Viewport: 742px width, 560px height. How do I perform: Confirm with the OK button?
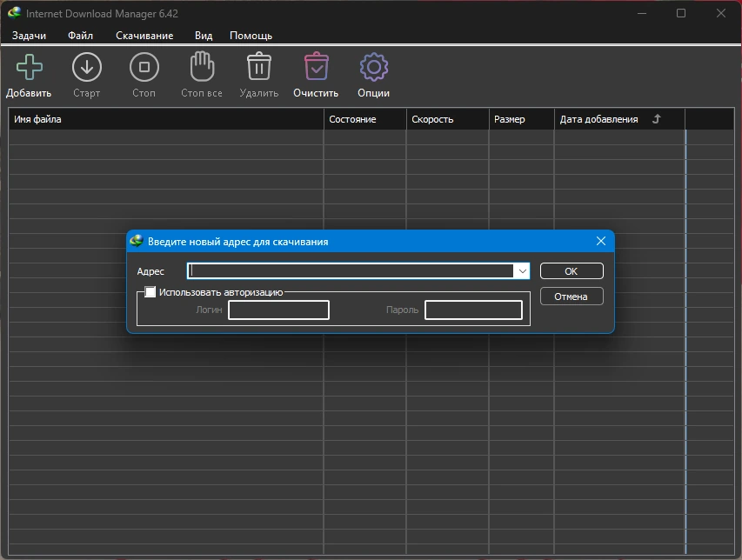(x=572, y=271)
